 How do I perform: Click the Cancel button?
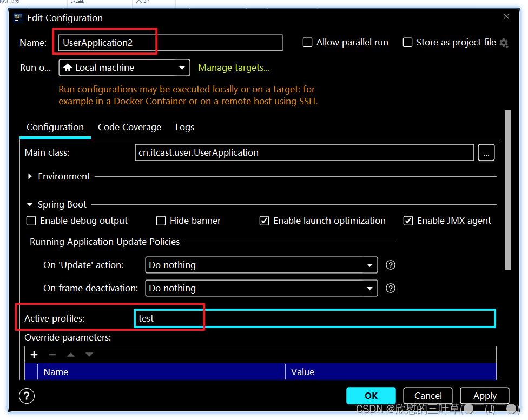pyautogui.click(x=428, y=396)
